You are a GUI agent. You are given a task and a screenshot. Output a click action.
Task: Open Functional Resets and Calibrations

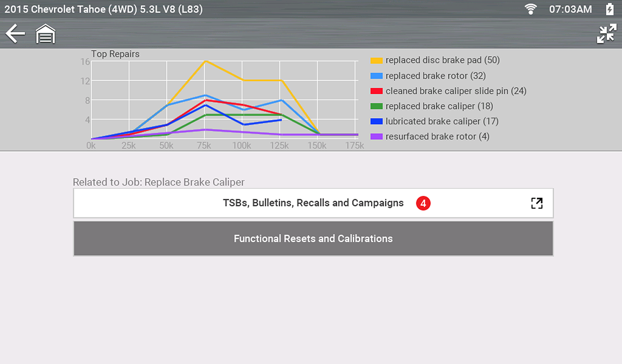click(313, 238)
